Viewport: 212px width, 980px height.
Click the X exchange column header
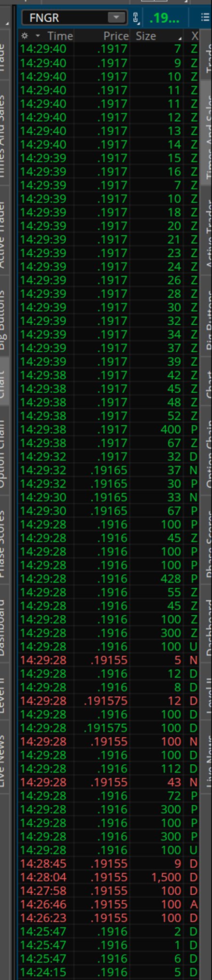pyautogui.click(x=195, y=36)
